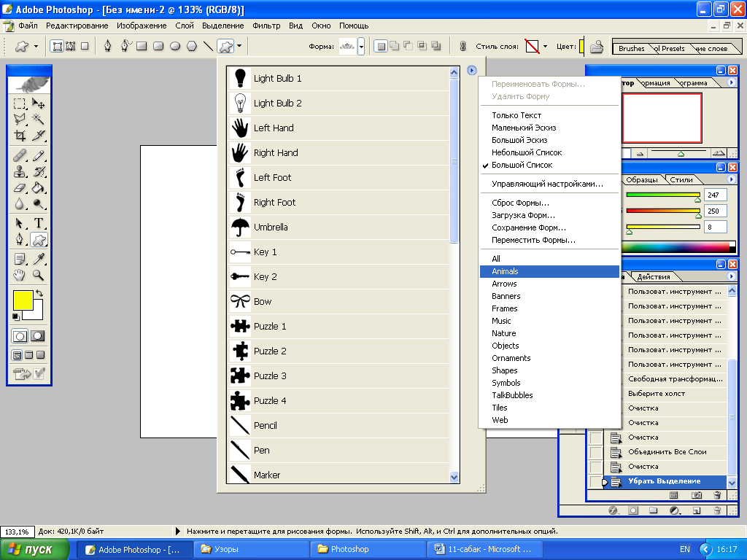This screenshot has height=560, width=747.
Task: Open the Фильтр menu
Action: coord(266,26)
